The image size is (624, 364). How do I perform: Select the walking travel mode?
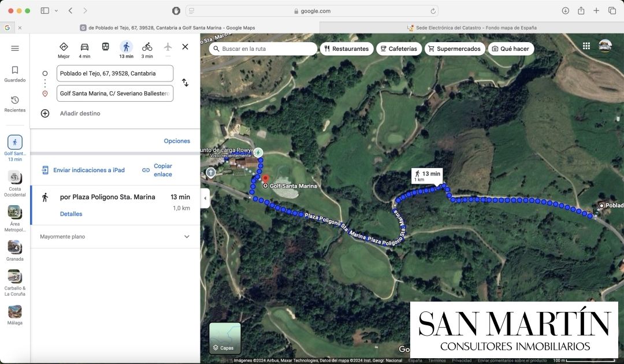pyautogui.click(x=126, y=47)
